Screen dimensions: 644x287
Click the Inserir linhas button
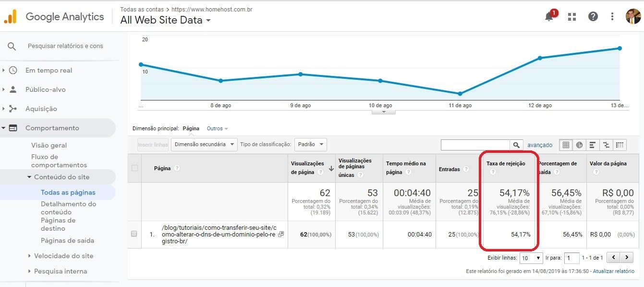tap(153, 144)
